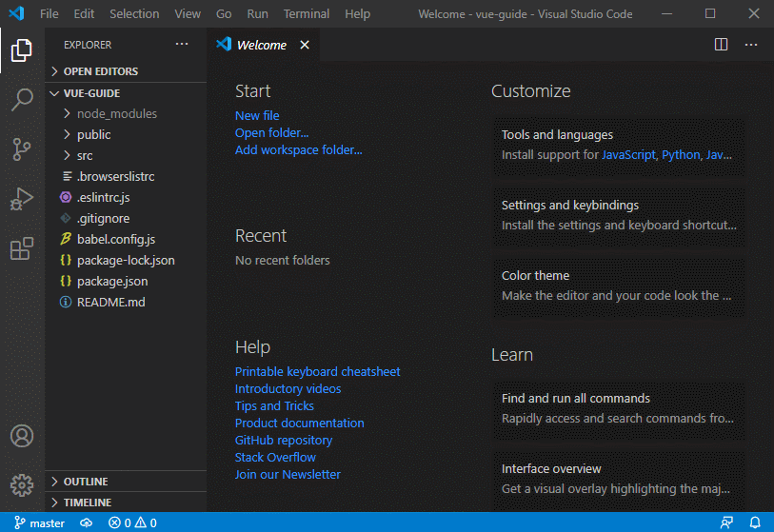Image resolution: width=774 pixels, height=532 pixels.
Task: Open Printable keyboard cheatsheet link
Action: pos(317,371)
